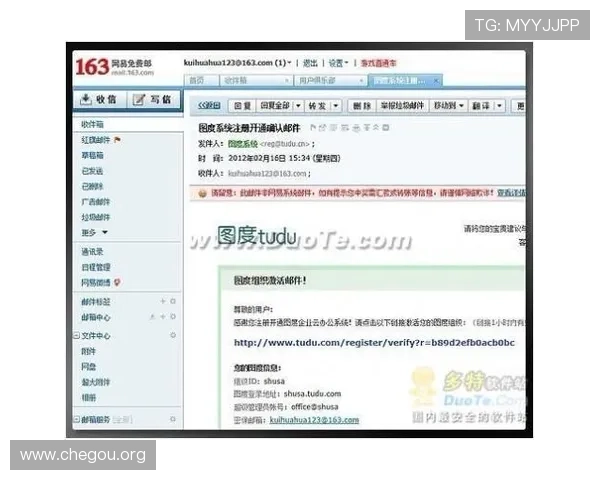Click the recipient address in 收件人 line

pos(267,174)
